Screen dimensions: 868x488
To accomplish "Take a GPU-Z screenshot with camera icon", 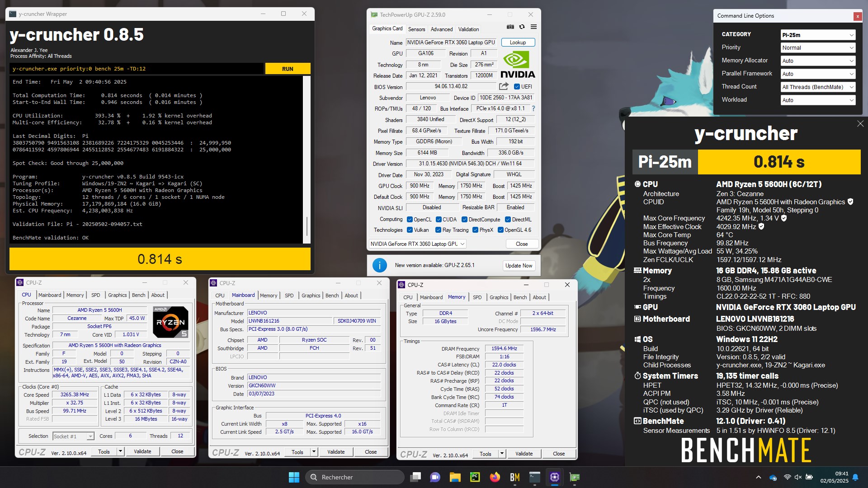I will [x=510, y=27].
